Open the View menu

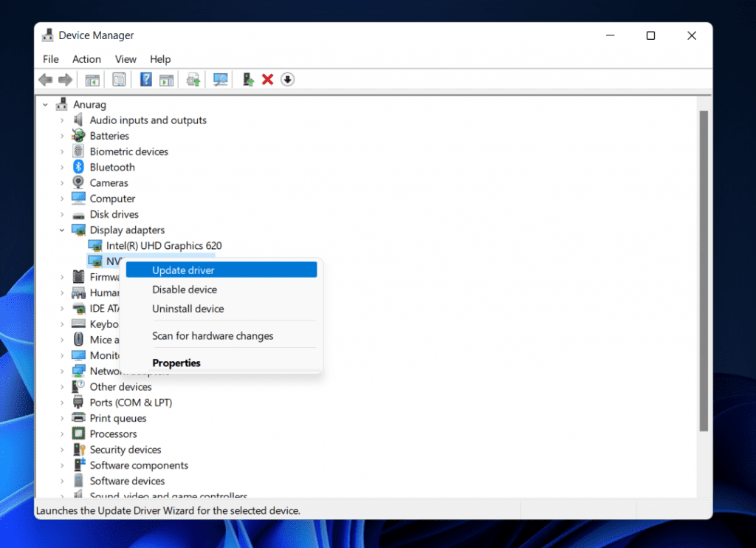(x=126, y=59)
